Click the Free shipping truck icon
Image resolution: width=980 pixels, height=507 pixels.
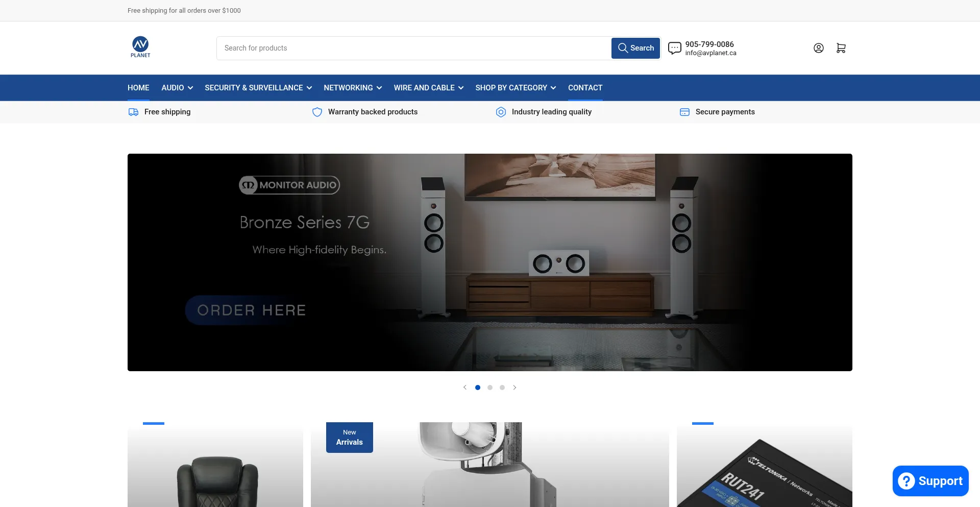[133, 112]
